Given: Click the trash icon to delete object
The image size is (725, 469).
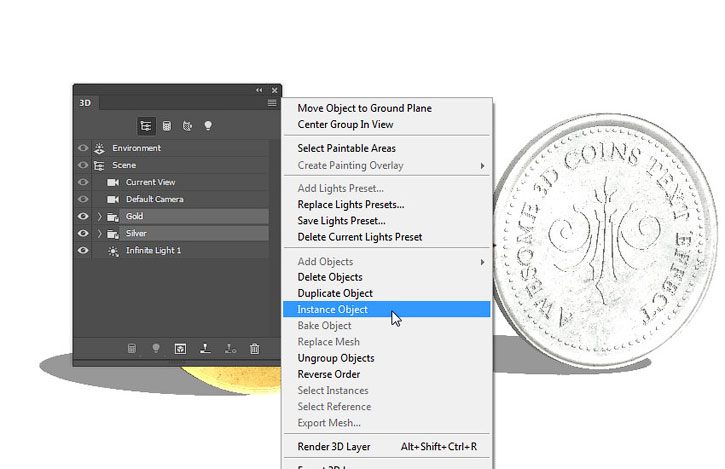Looking at the screenshot, I should point(255,349).
